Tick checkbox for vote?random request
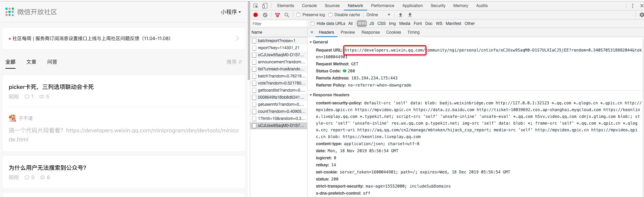This screenshot has width=644, height=197. (x=254, y=83)
